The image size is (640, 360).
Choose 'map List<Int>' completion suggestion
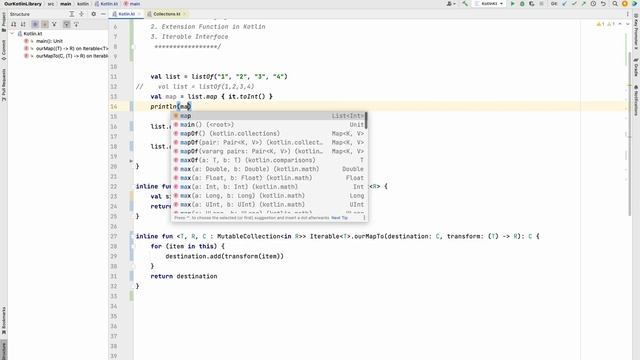[x=269, y=116]
